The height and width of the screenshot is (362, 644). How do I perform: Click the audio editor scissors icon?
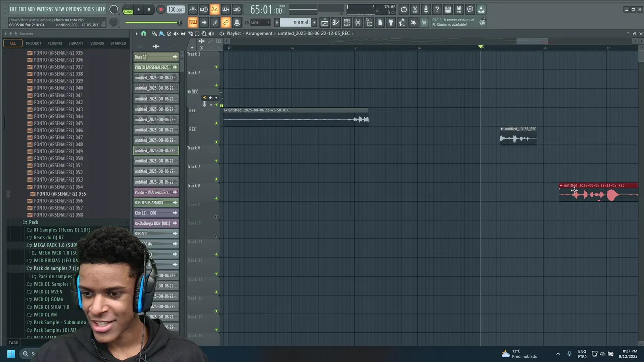[415, 9]
